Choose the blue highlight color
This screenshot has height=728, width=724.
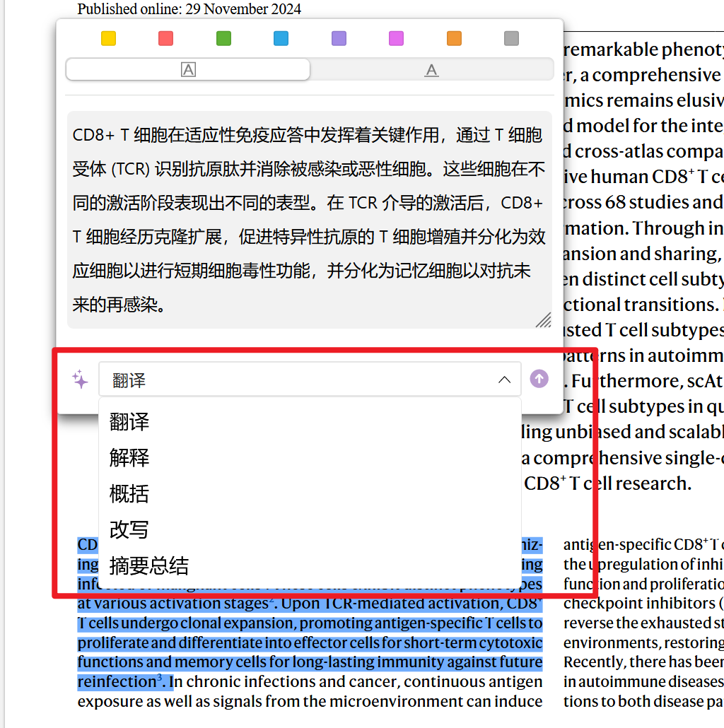281,39
